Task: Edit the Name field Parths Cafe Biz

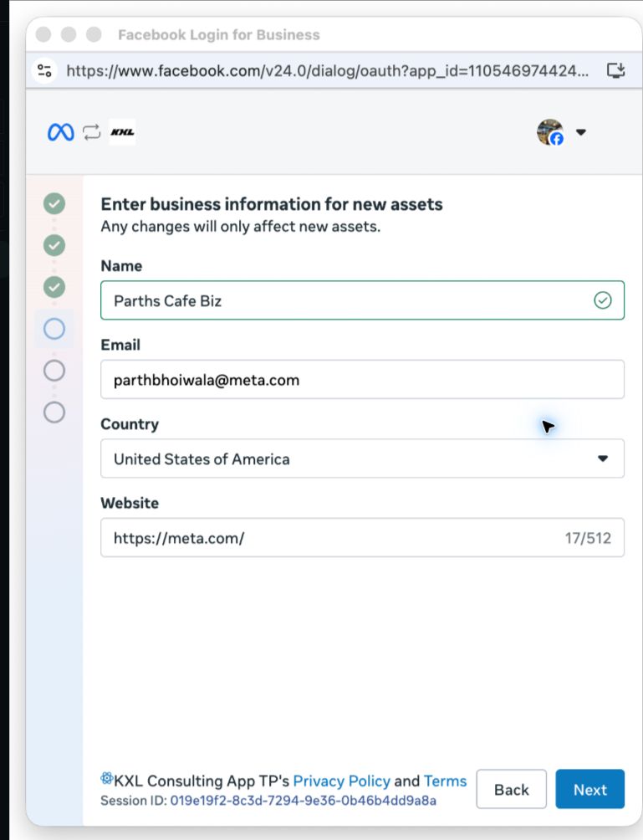Action: click(x=362, y=300)
